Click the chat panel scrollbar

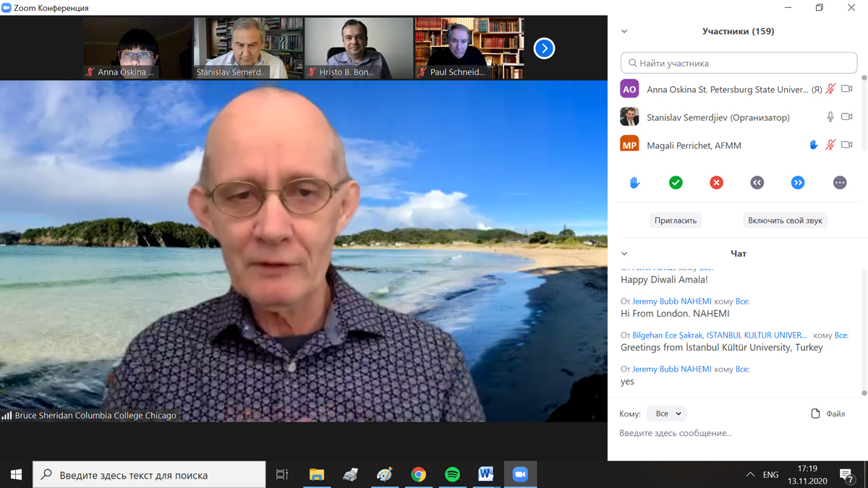point(864,333)
